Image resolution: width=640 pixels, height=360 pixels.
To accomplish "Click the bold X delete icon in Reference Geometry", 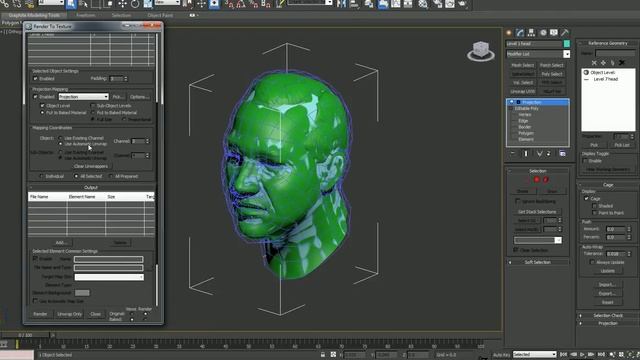I will point(622,63).
